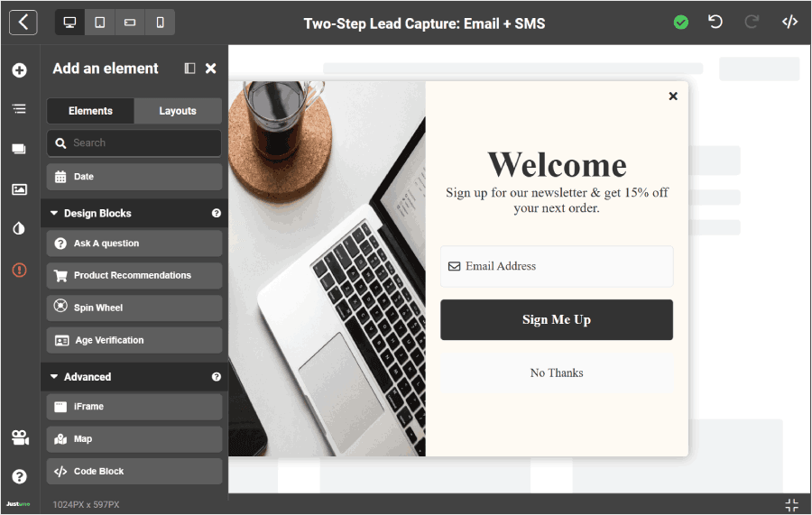This screenshot has height=515, width=812.
Task: Click the add element plus icon
Action: [x=19, y=70]
